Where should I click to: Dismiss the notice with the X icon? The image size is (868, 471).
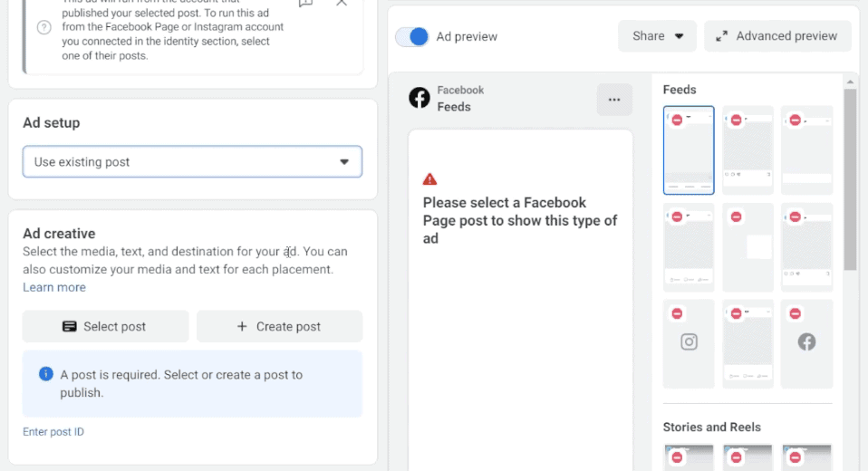[342, 4]
